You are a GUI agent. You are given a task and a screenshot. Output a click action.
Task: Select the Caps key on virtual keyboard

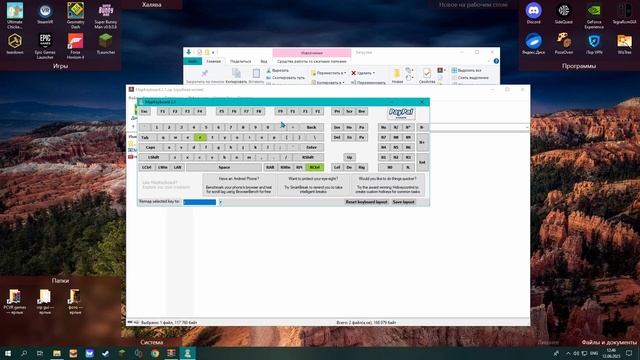pos(150,147)
